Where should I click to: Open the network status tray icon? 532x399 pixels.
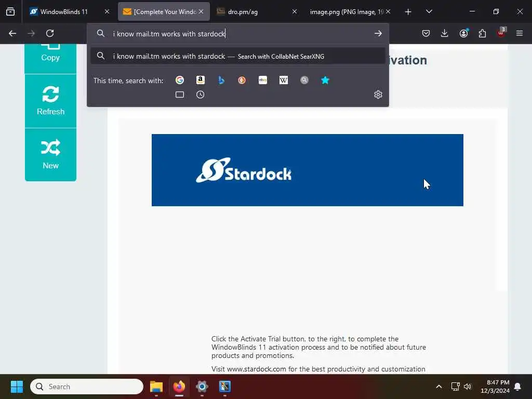(x=455, y=387)
